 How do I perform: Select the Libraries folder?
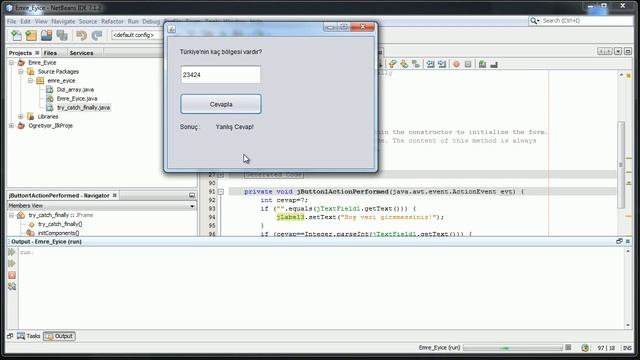pos(48,116)
